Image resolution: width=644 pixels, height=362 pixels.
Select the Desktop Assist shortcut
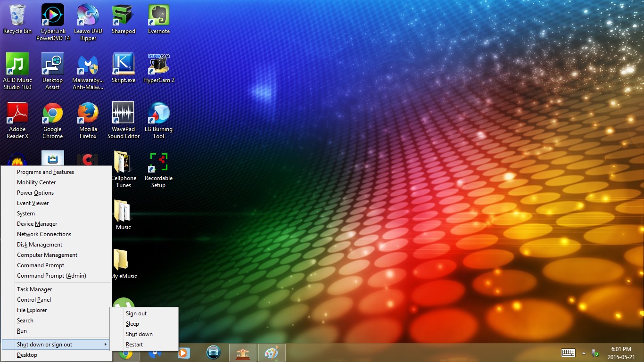click(x=53, y=72)
